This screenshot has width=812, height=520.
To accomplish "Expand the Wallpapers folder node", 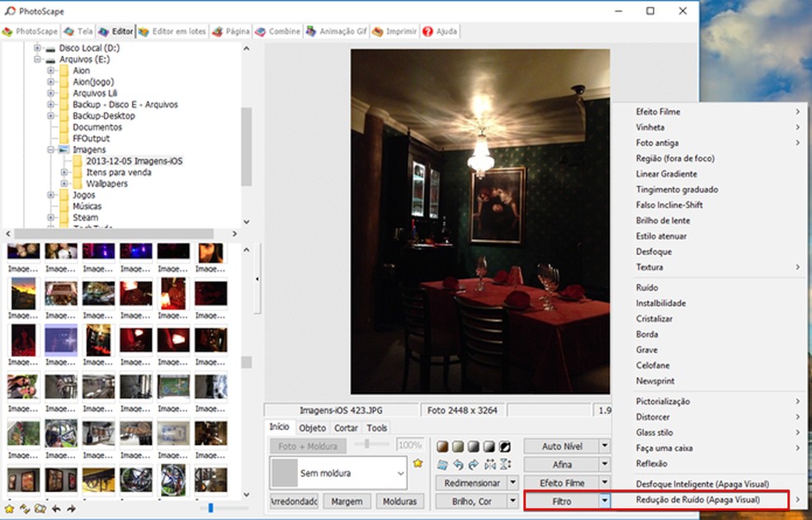I will 64,183.
